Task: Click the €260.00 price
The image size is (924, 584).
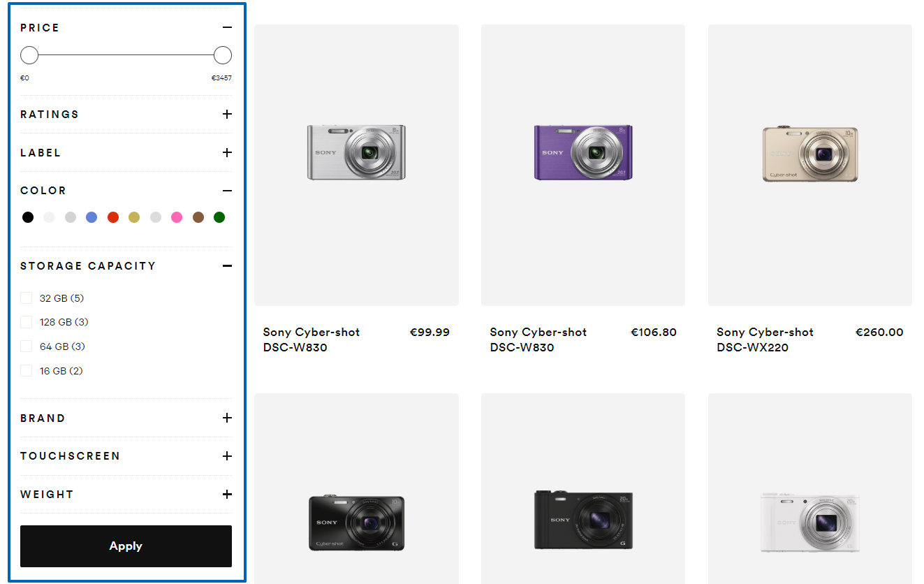Action: (879, 333)
